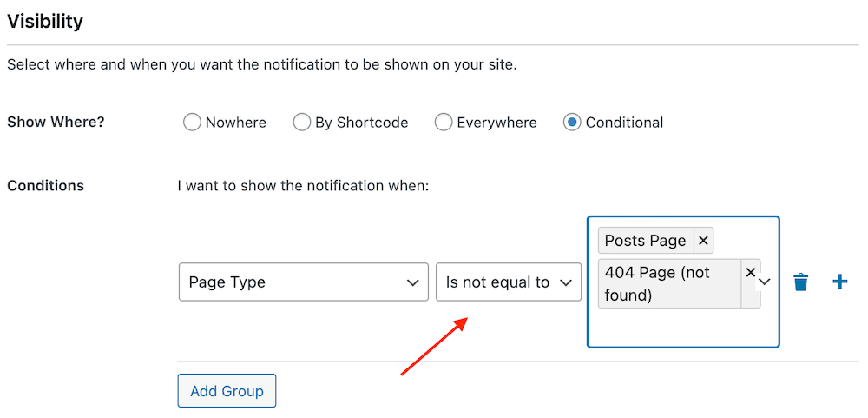Delete the condition with the trash icon
The height and width of the screenshot is (418, 868).
point(801,282)
